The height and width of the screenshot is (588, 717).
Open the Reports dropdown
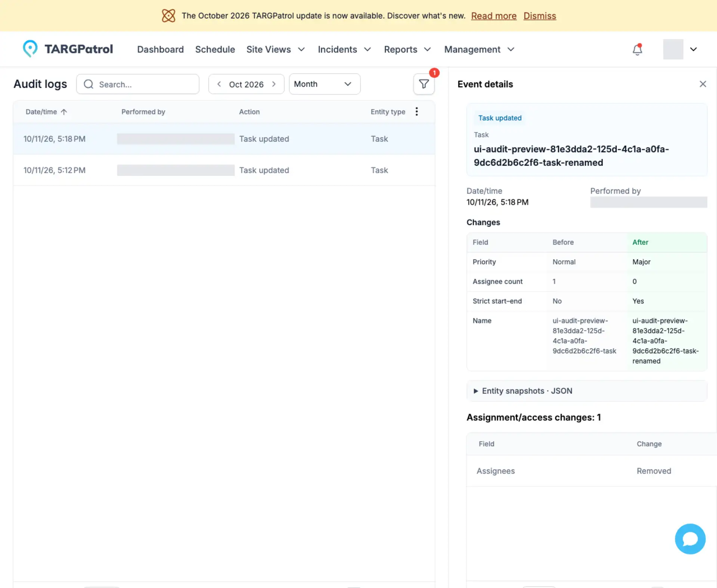pos(407,49)
